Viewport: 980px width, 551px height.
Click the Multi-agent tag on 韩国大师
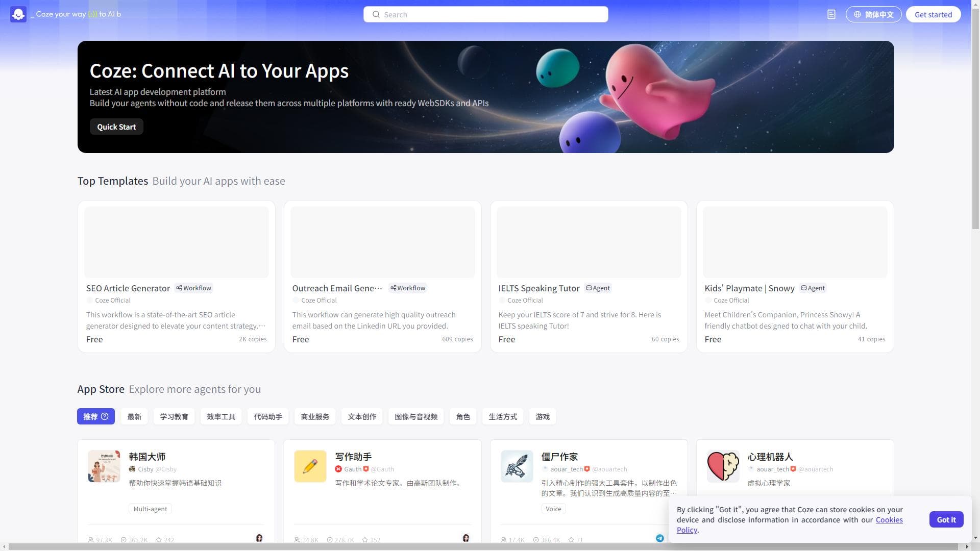(x=150, y=509)
